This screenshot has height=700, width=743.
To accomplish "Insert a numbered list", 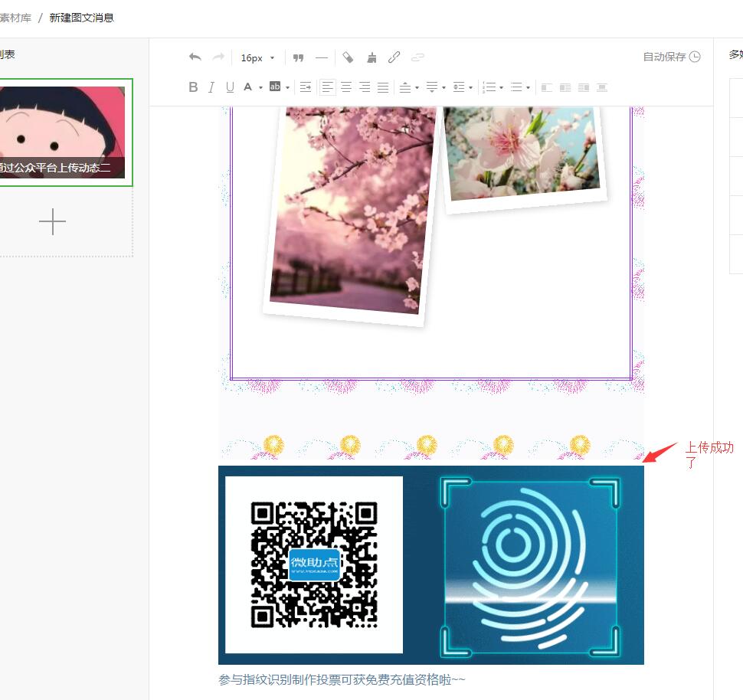I will (489, 87).
